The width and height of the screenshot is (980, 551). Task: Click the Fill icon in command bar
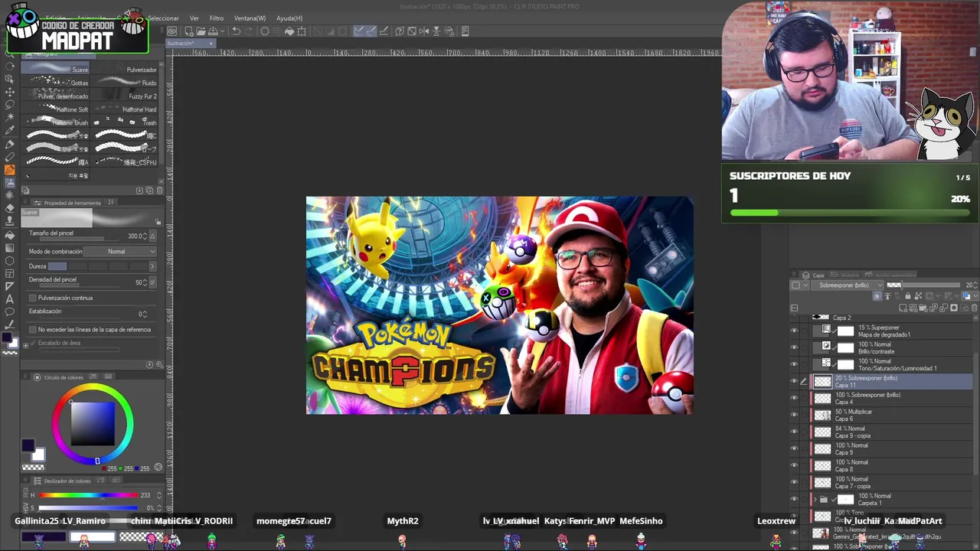[289, 31]
